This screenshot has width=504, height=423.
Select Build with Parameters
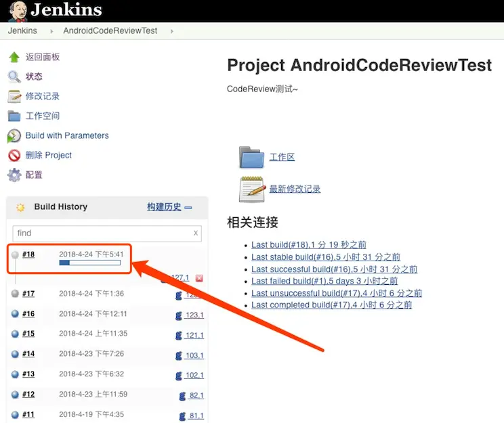[x=67, y=135]
